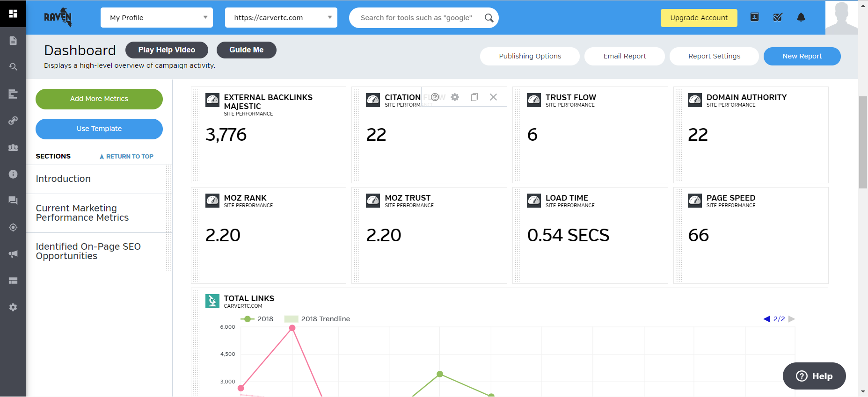
Task: Remove the Citation Flow widget
Action: point(493,97)
